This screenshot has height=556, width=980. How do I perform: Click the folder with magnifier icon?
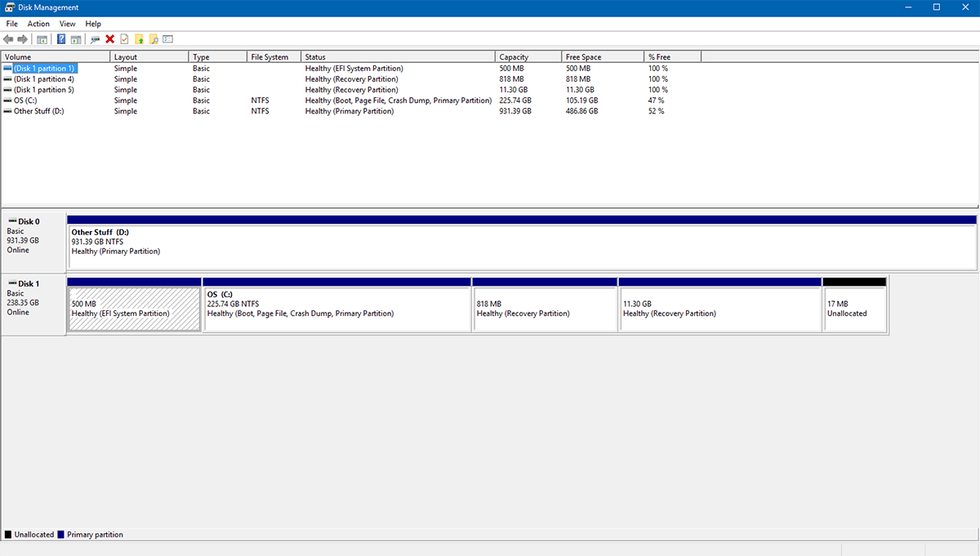click(154, 39)
